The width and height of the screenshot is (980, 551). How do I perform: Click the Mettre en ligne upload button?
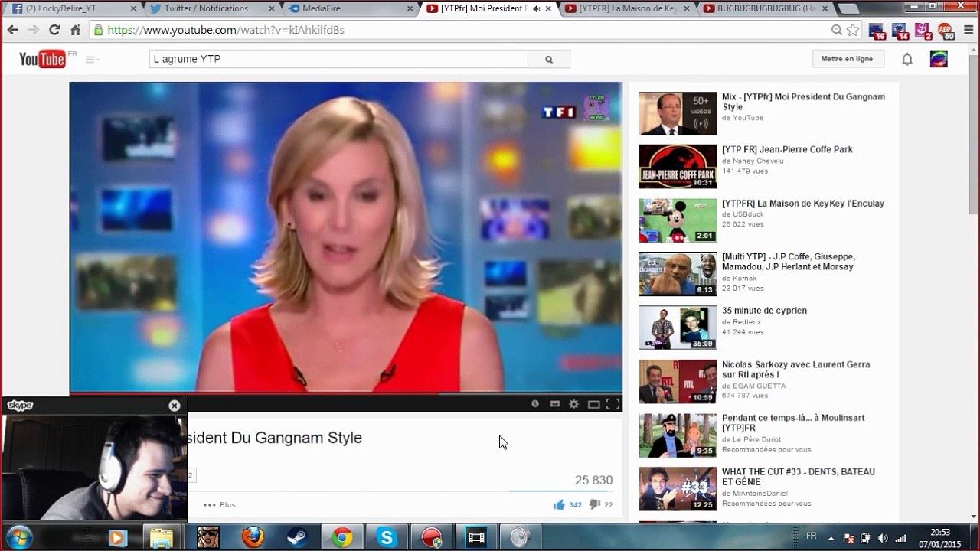[x=847, y=59]
